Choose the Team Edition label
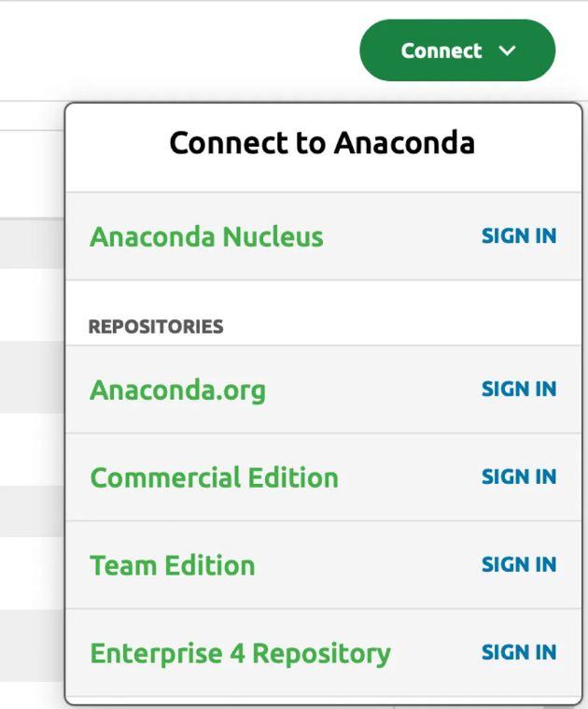The width and height of the screenshot is (588, 709). pos(172,566)
